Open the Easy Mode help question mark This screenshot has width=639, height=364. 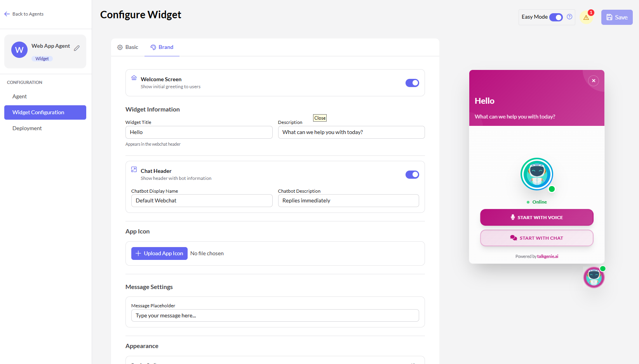coord(569,17)
